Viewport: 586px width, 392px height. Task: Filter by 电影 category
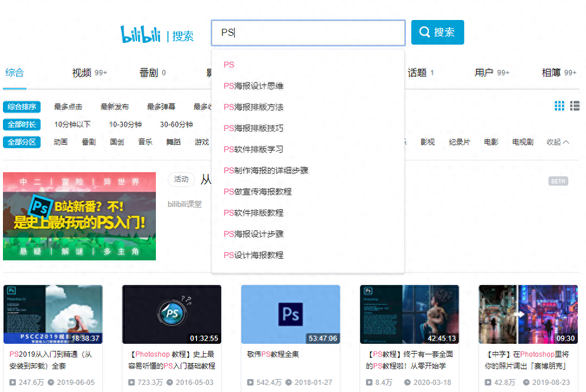point(491,142)
